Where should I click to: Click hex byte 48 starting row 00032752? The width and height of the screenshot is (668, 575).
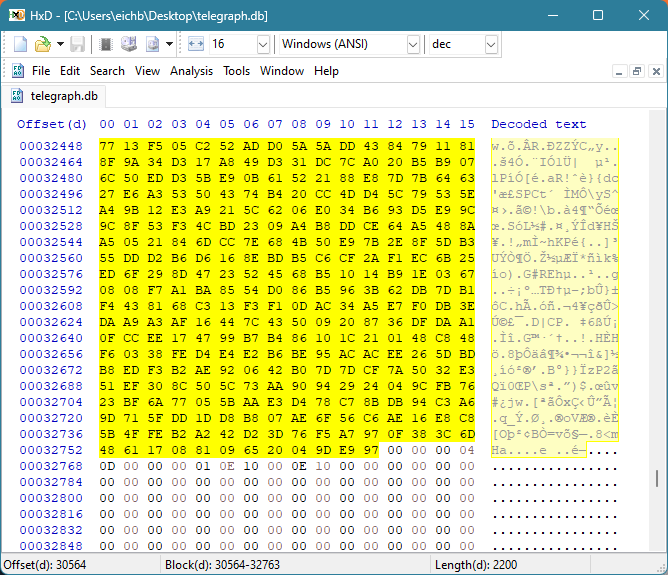(x=107, y=450)
